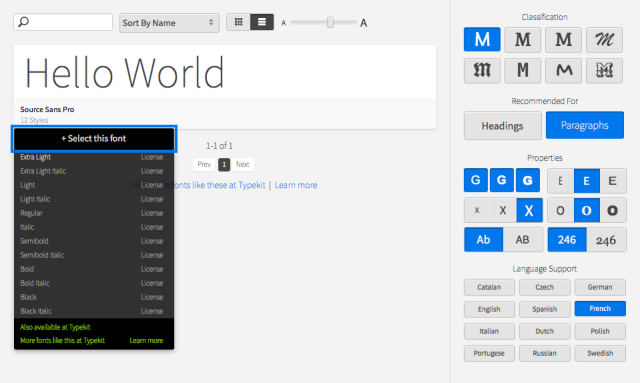Open the Sort By Name dropdown

tap(169, 23)
